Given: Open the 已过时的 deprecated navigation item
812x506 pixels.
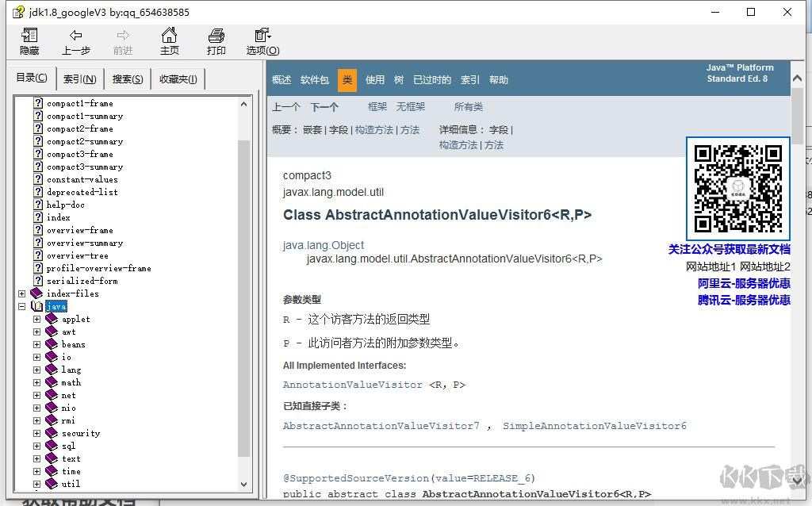Looking at the screenshot, I should (x=432, y=80).
